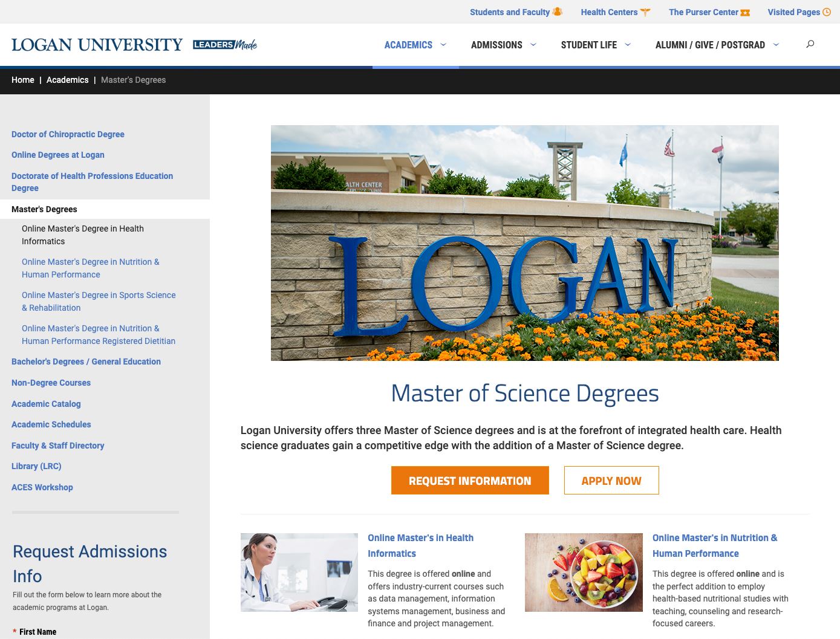Open the Student Life main nav item

[589, 45]
